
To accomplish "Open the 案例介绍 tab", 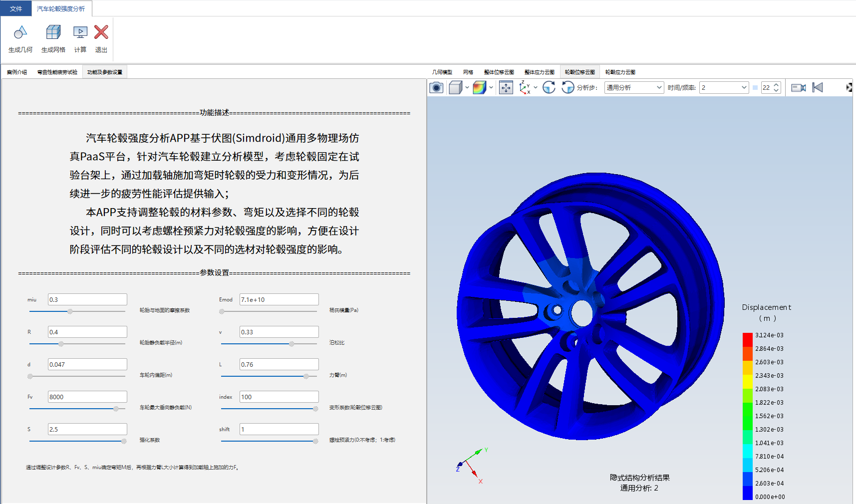I will point(17,72).
